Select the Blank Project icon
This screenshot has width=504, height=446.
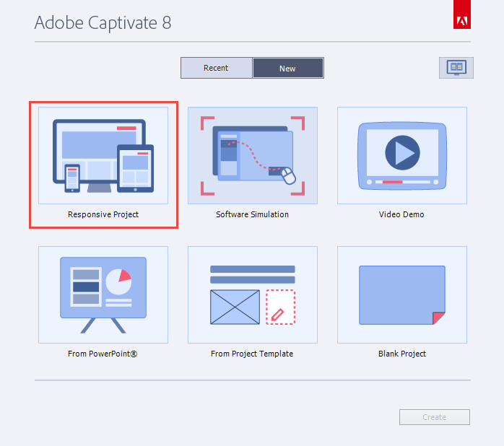point(402,294)
